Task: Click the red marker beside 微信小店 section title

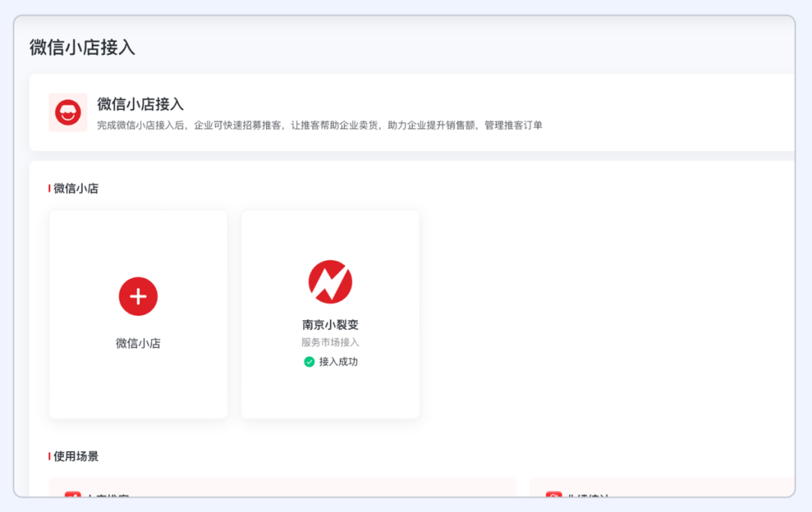Action: pos(49,189)
